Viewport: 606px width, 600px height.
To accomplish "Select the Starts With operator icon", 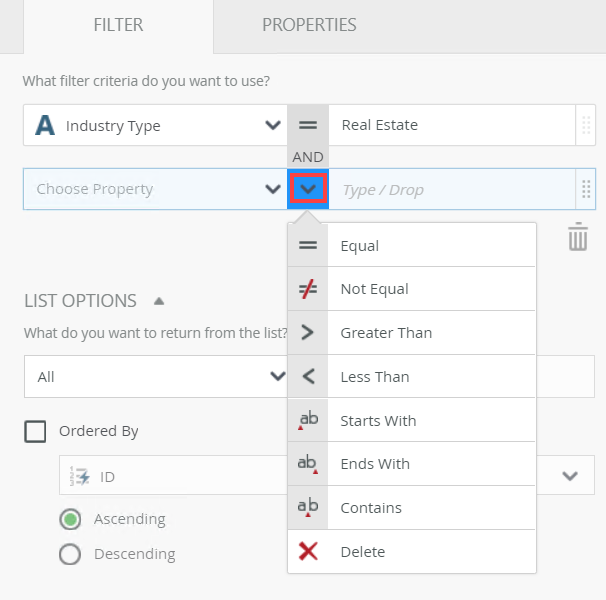I will pyautogui.click(x=308, y=420).
